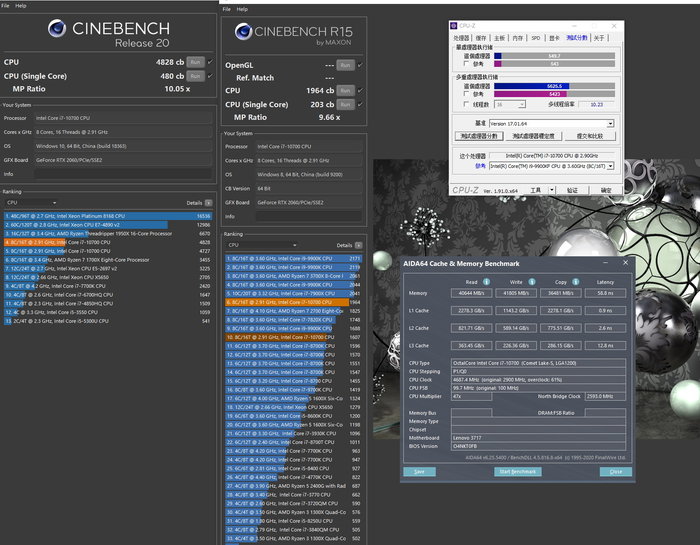Toggle the Details icon in R20 Ranking
This screenshot has width=700, height=545.
pyautogui.click(x=208, y=203)
